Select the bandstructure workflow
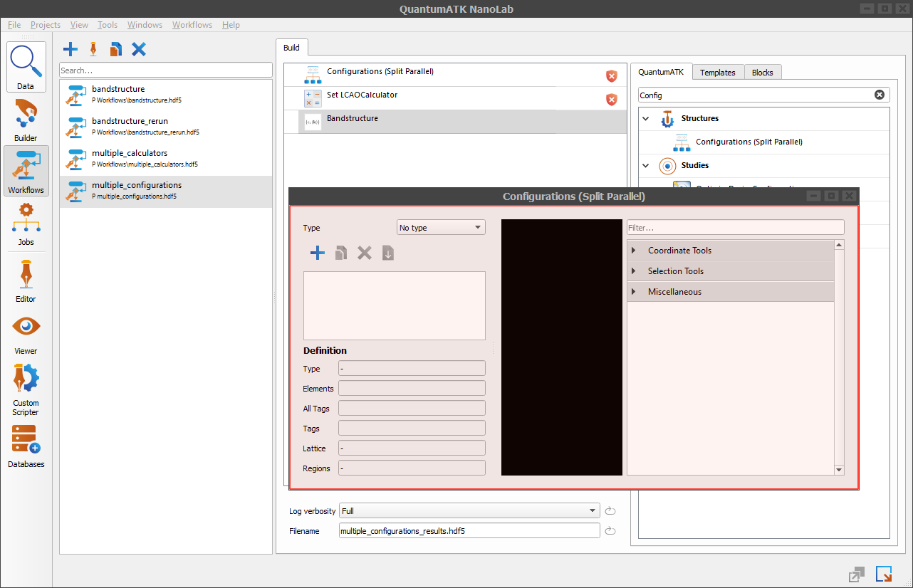The image size is (913, 588). [x=166, y=95]
